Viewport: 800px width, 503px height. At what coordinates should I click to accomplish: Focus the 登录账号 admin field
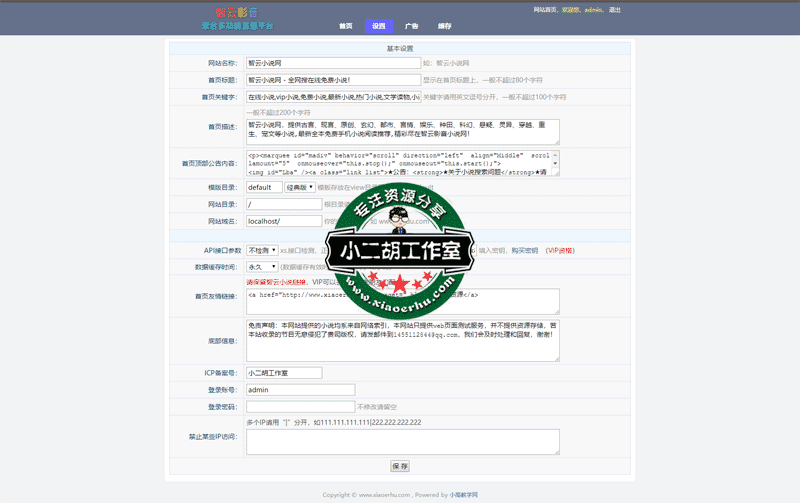pyautogui.click(x=301, y=390)
